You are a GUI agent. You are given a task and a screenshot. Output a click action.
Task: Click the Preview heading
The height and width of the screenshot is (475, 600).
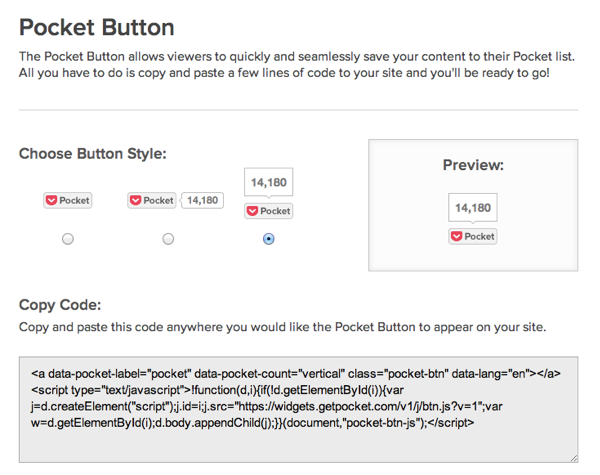tap(473, 165)
